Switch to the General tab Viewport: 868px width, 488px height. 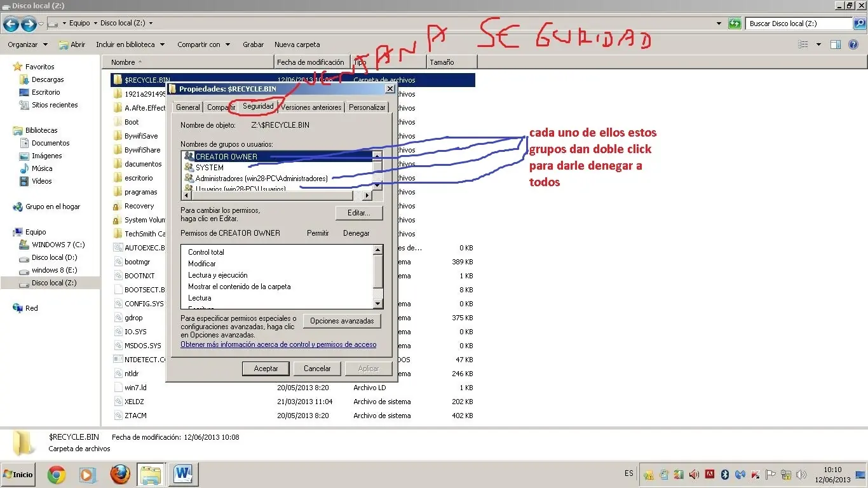tap(188, 107)
